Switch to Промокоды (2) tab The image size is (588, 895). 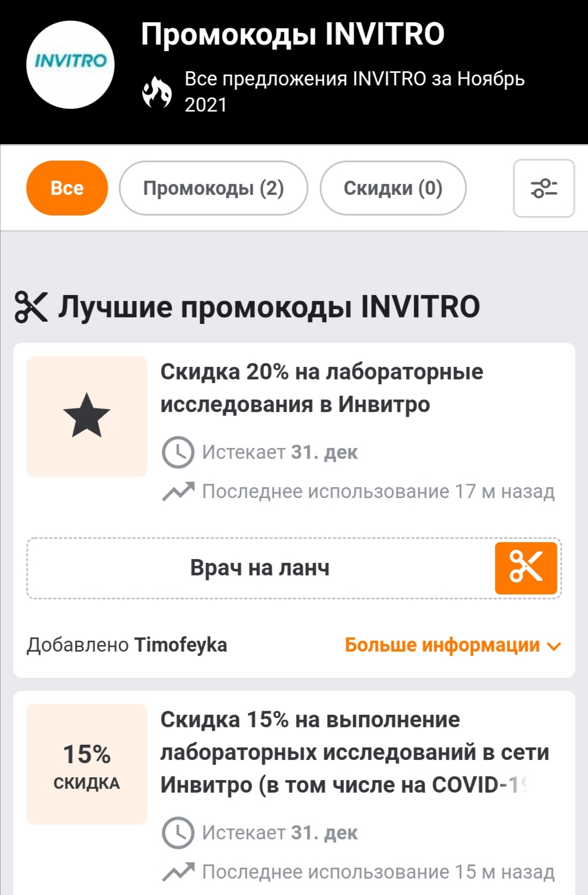pos(213,188)
